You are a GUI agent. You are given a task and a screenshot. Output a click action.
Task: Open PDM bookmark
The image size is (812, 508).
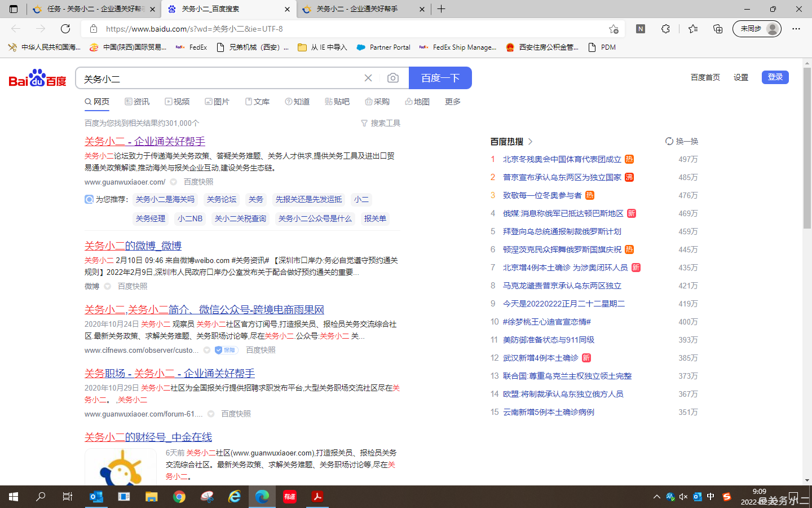[602, 47]
